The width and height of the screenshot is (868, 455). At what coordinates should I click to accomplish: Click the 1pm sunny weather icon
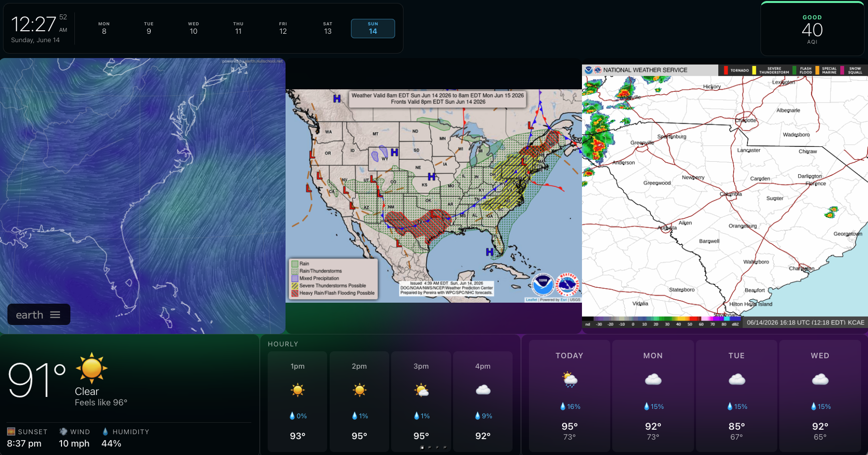pyautogui.click(x=297, y=390)
